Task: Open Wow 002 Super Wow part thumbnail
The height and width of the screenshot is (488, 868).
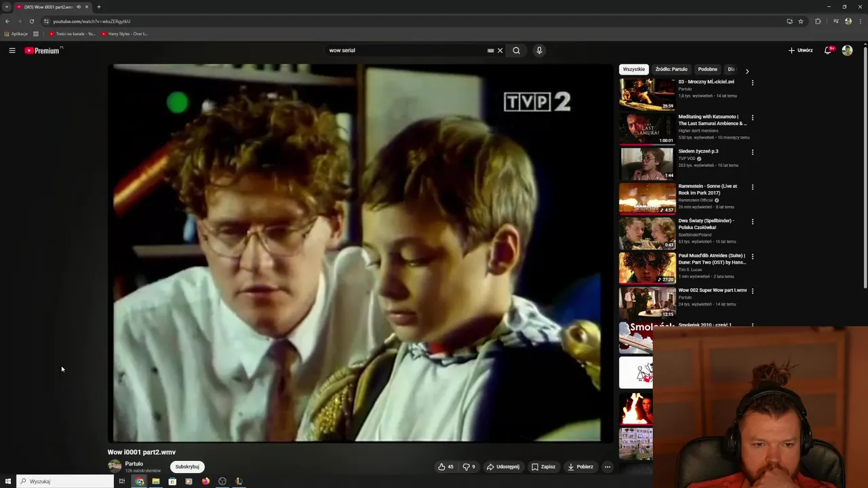Action: [647, 302]
